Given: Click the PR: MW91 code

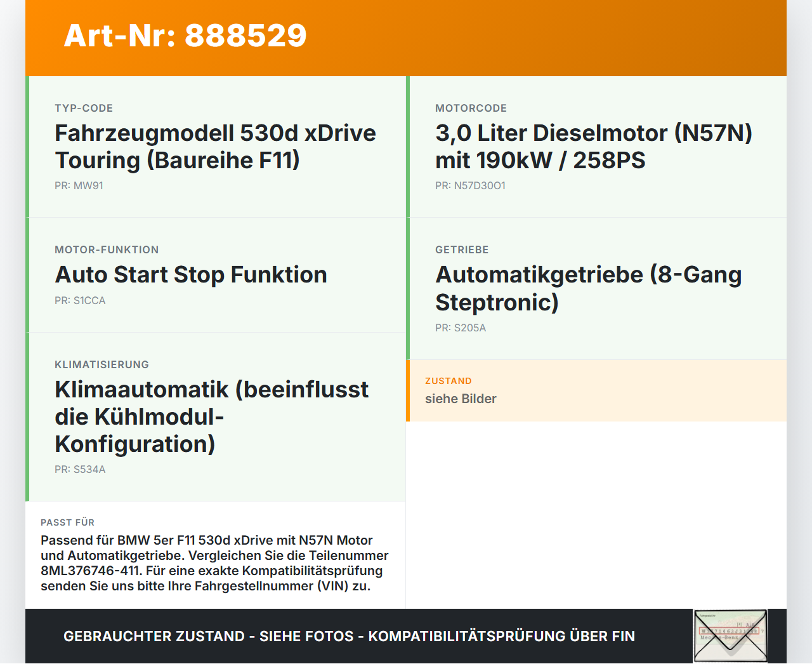Looking at the screenshot, I should (79, 186).
